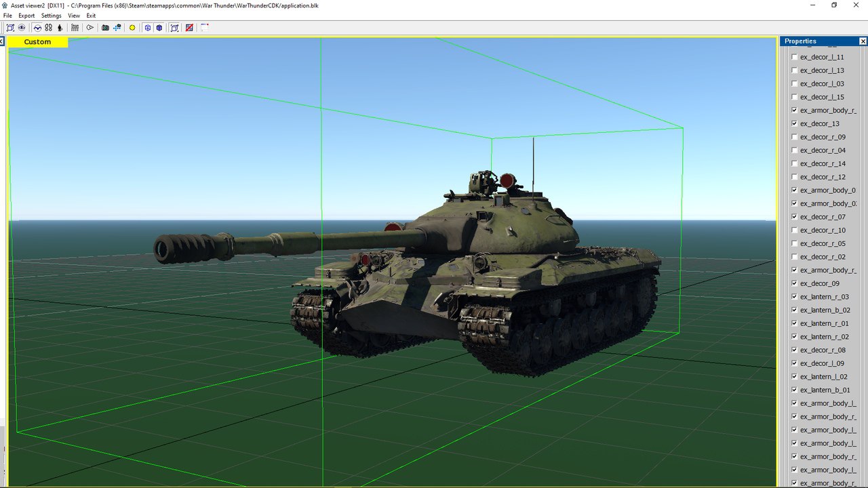The image size is (868, 488).
Task: Click the camera view cone icon
Action: pyautogui.click(x=90, y=28)
